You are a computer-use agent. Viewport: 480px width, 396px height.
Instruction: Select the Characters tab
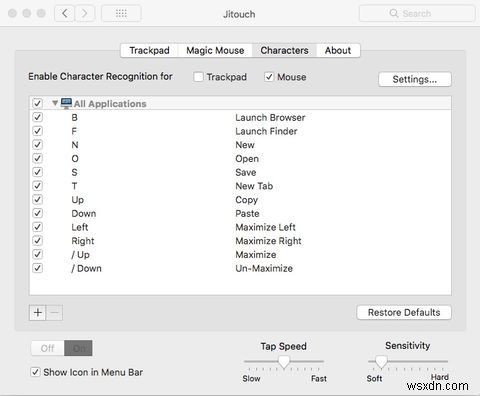click(x=284, y=50)
